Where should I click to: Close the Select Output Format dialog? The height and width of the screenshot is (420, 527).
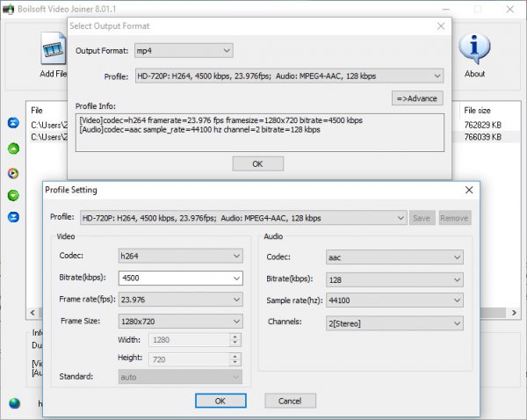(x=441, y=25)
